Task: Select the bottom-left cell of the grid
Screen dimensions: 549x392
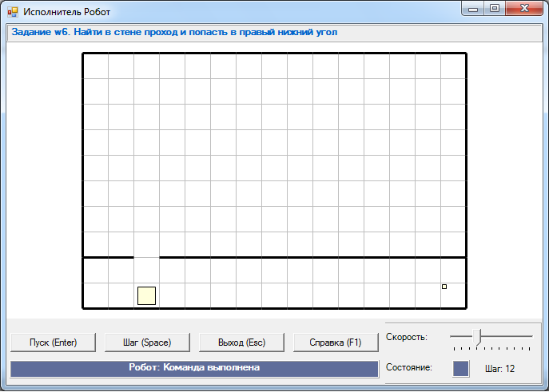Action: [96, 295]
